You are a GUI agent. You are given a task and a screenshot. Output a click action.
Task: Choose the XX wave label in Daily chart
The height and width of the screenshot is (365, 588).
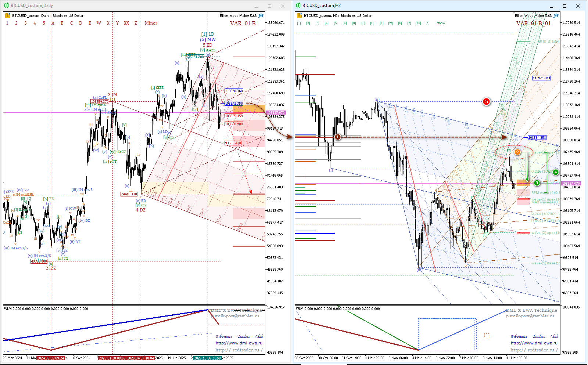[x=126, y=23]
